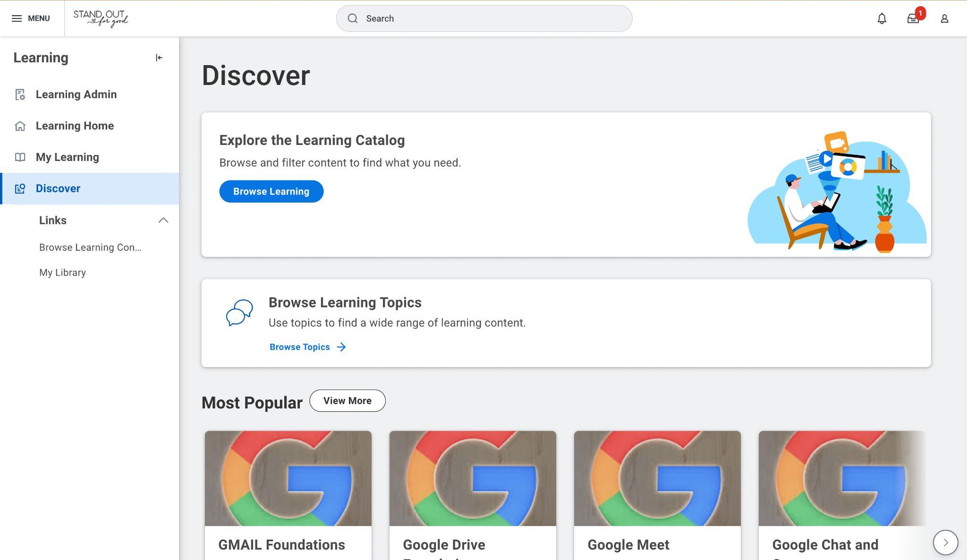This screenshot has width=967, height=560.
Task: Collapse the Links section chevron
Action: point(163,221)
